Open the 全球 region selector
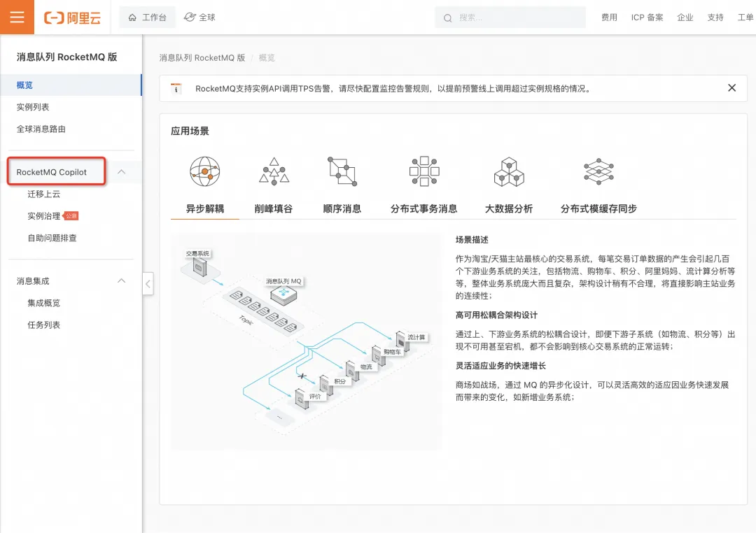This screenshot has height=533, width=756. pos(199,17)
